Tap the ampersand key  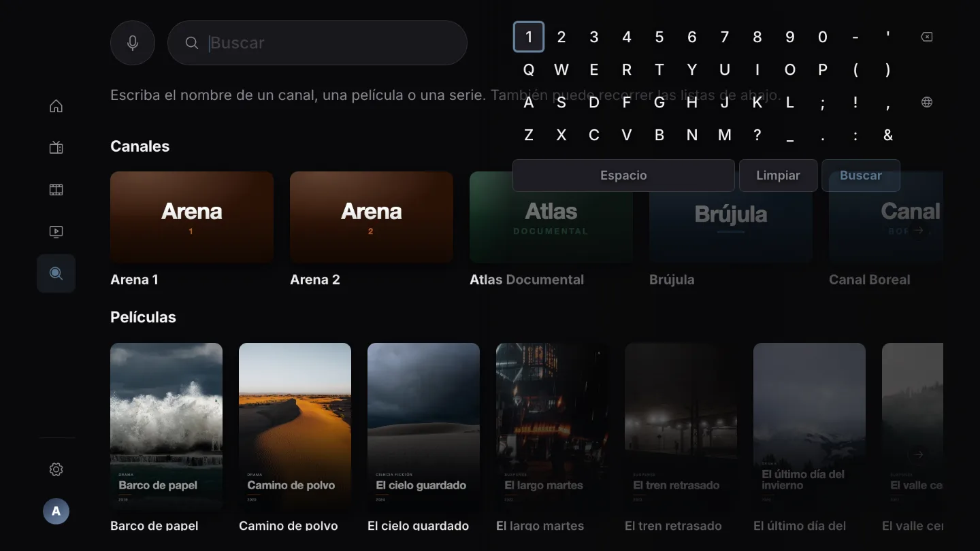pyautogui.click(x=888, y=135)
